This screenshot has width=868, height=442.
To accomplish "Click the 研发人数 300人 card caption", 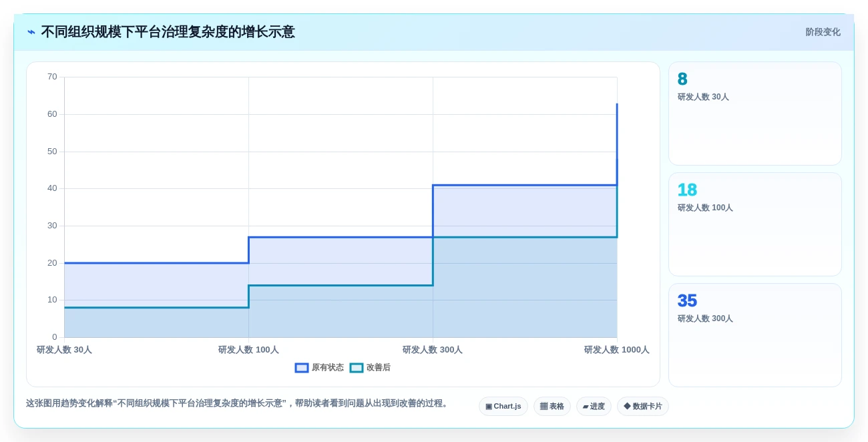I will pyautogui.click(x=705, y=318).
